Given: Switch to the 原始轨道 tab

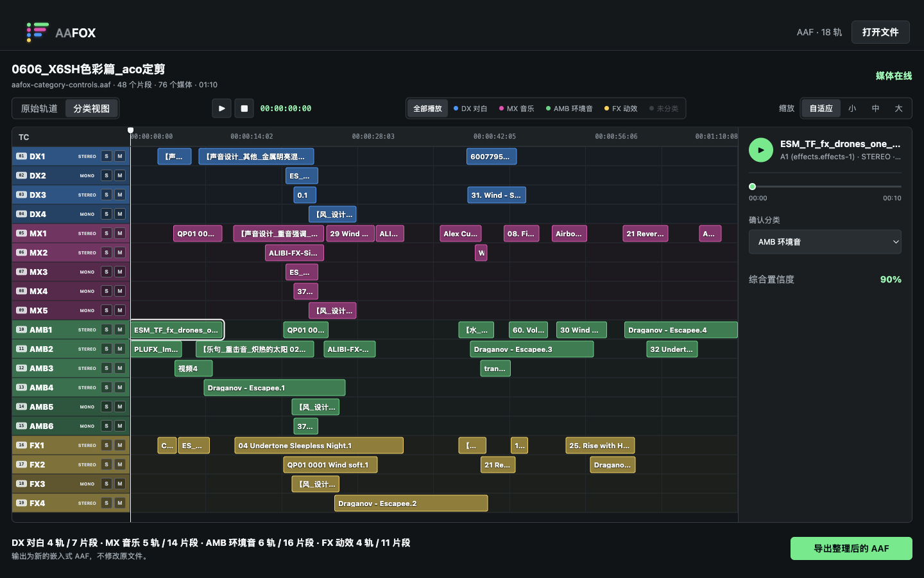Looking at the screenshot, I should click(x=39, y=109).
